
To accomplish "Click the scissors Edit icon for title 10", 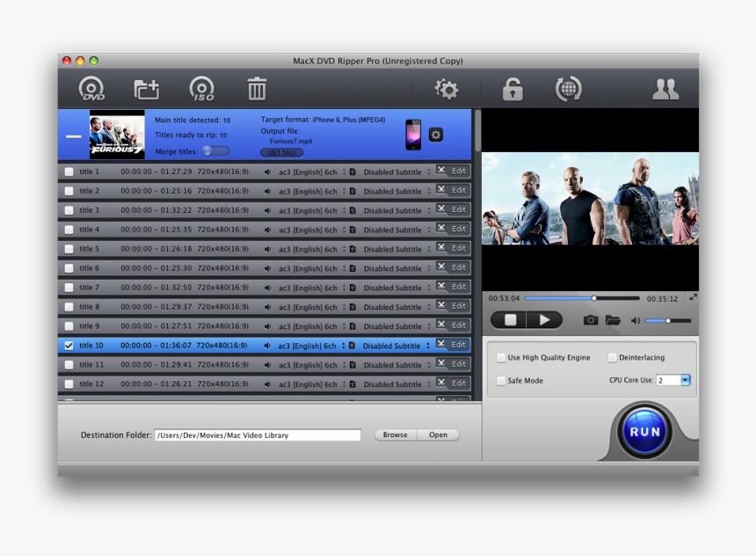I will (x=441, y=344).
